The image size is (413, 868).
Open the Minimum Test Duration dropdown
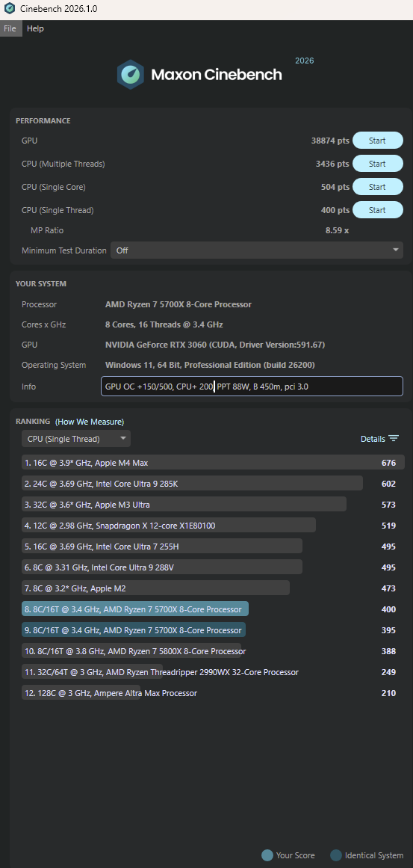[x=257, y=250]
